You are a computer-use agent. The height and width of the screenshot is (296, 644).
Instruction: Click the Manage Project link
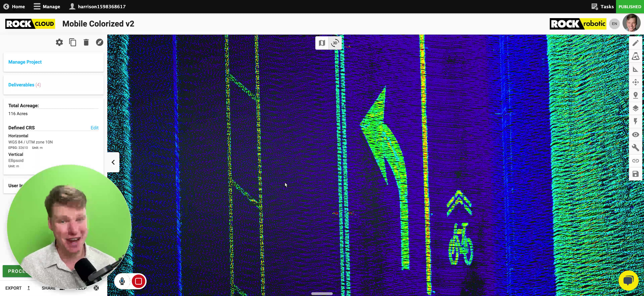pos(25,62)
